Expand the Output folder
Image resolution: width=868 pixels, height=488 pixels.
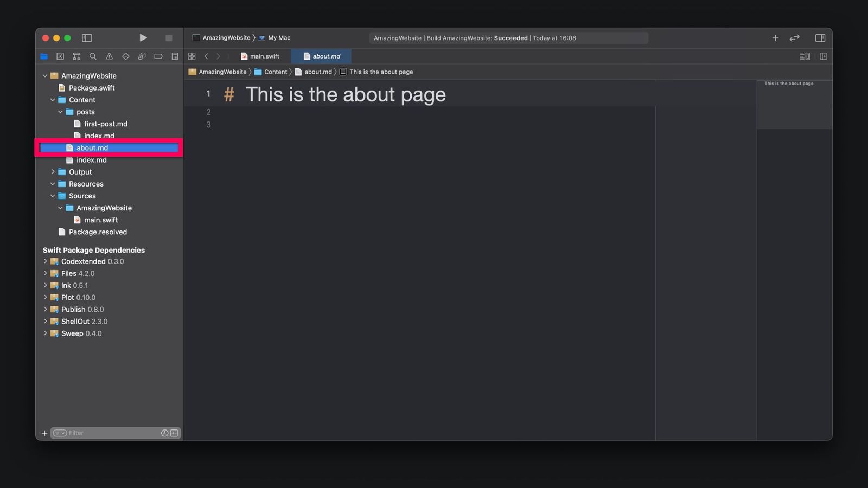[53, 172]
